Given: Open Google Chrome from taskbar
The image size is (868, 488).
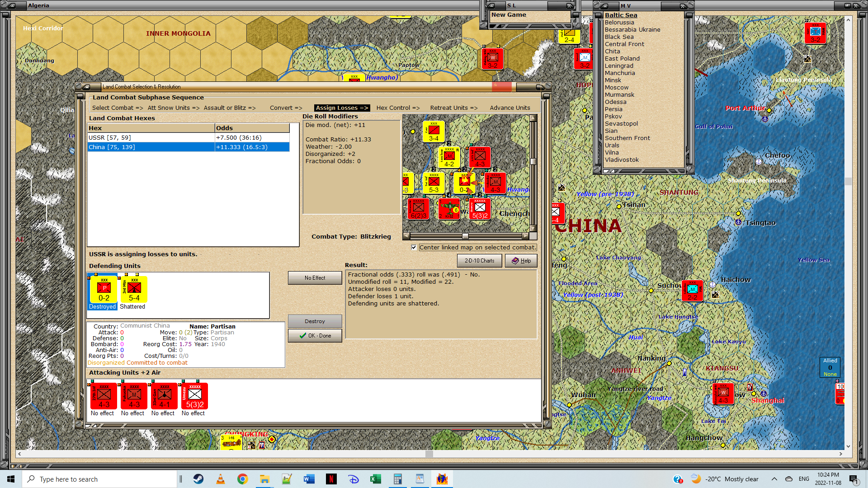Looking at the screenshot, I should (243, 479).
